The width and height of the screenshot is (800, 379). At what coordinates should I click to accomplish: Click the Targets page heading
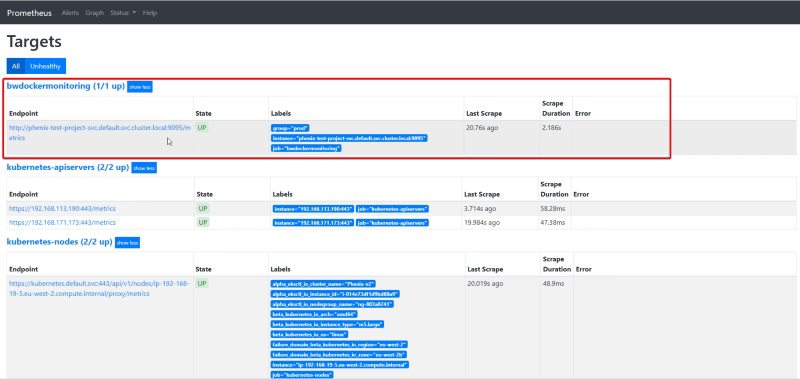pos(34,42)
